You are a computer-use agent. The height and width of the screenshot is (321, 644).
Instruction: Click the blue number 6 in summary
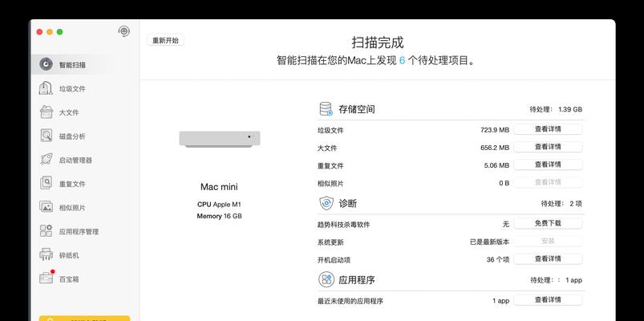click(x=402, y=61)
